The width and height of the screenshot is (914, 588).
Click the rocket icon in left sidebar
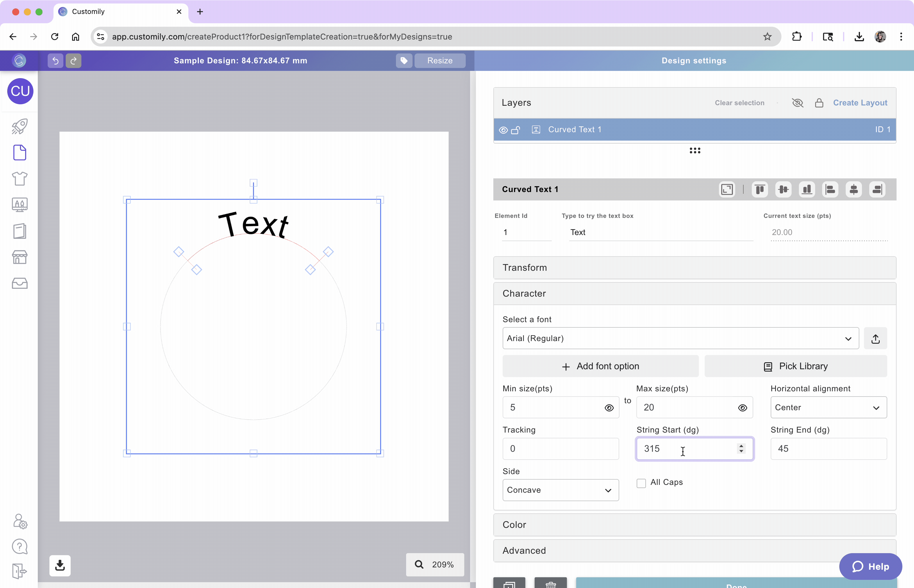tap(19, 126)
